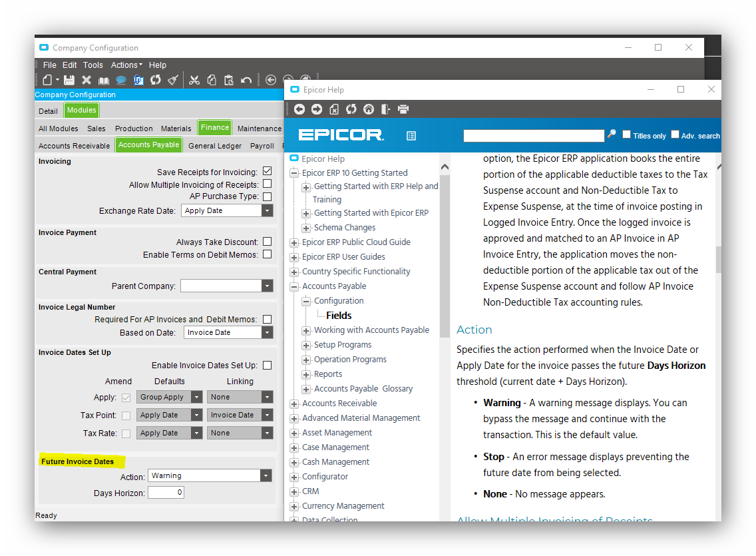The width and height of the screenshot is (756, 556).
Task: Check Required For AP Invoices and Debit Memos
Action: [x=268, y=319]
